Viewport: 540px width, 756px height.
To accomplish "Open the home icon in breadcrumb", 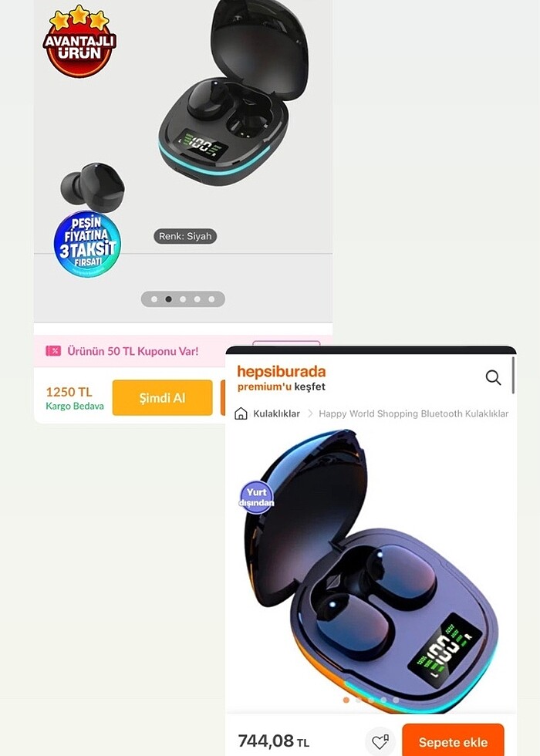I will pyautogui.click(x=241, y=413).
